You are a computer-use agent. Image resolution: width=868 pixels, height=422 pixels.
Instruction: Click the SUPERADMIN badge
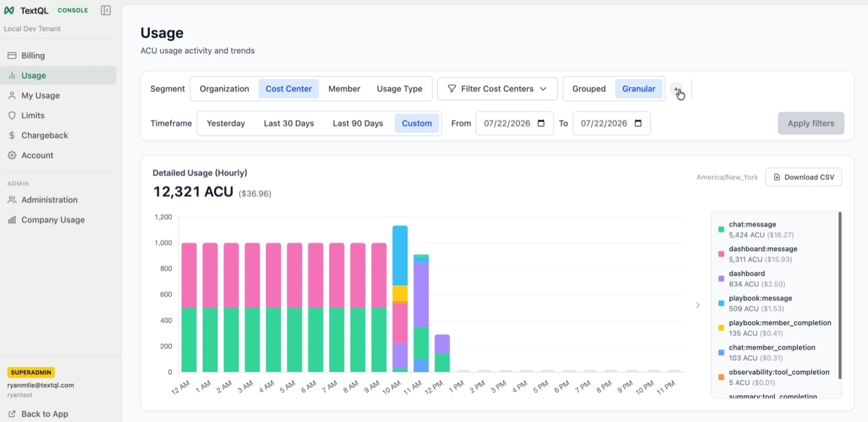[x=31, y=372]
